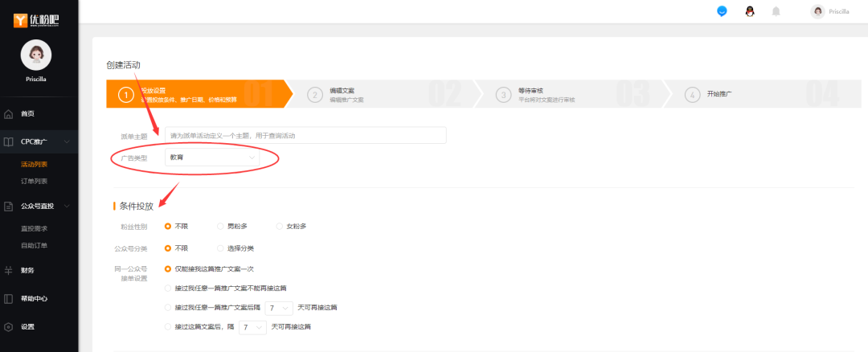The height and width of the screenshot is (352, 868).
Task: Go to 首页 in sidebar
Action: pos(27,114)
